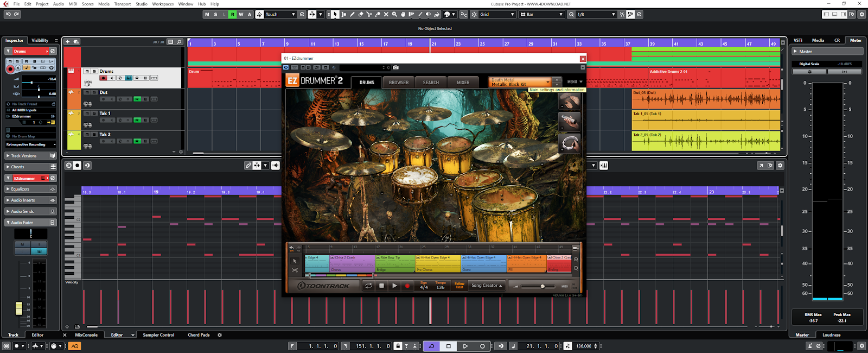The image size is (868, 353).
Task: Solo the Tak 1 track
Action: click(94, 114)
